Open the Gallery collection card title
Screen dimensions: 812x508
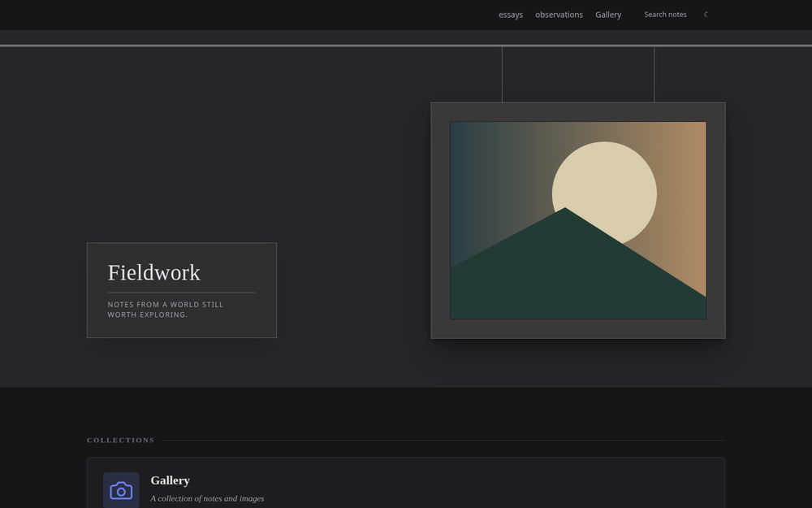click(x=170, y=480)
